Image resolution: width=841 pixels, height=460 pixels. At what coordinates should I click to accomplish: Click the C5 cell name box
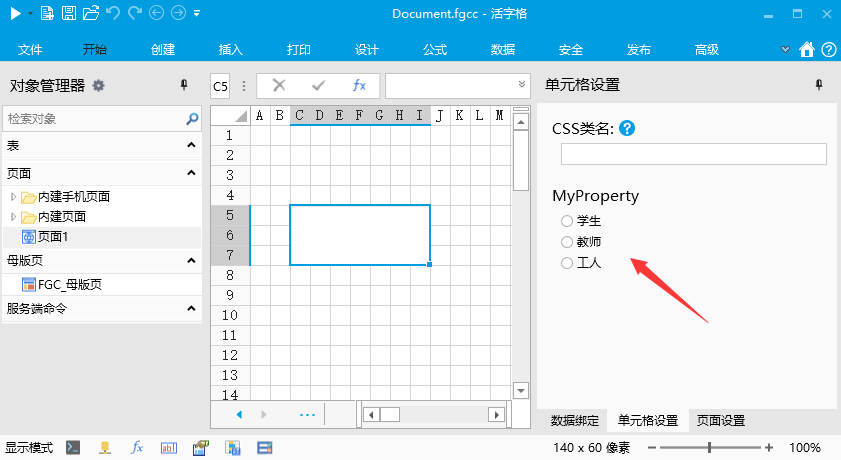220,86
